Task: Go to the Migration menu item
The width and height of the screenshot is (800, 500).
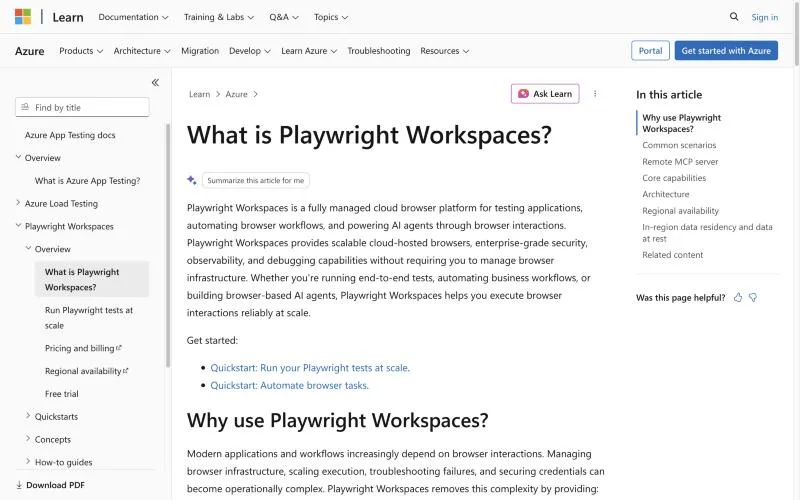Action: [200, 51]
